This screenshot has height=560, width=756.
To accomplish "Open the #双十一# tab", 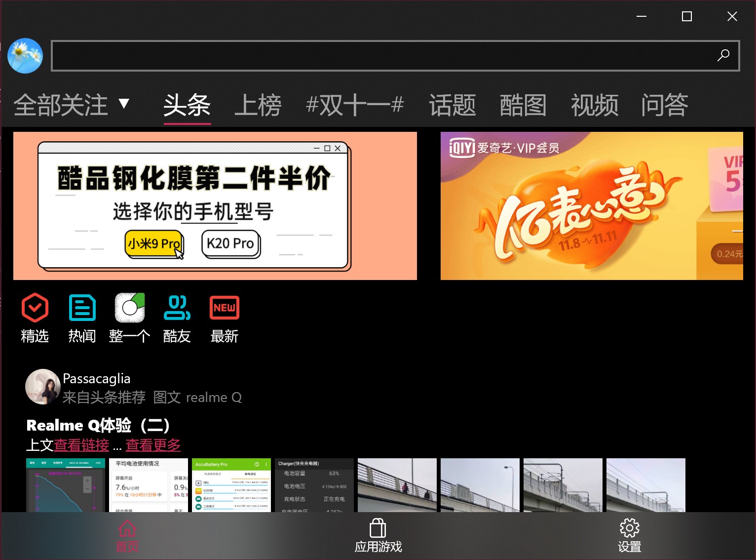I will pyautogui.click(x=355, y=105).
